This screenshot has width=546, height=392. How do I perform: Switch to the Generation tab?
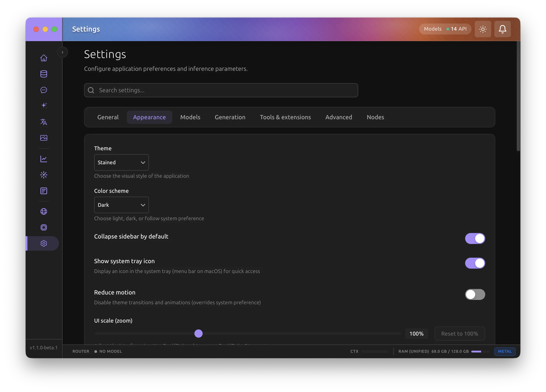point(230,117)
